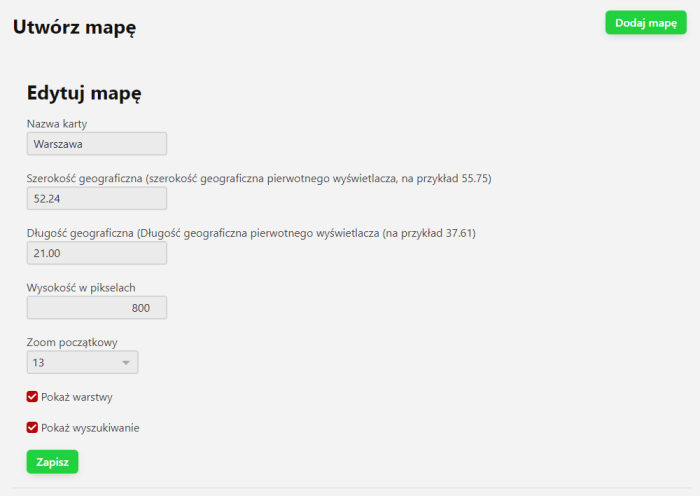Click the Pokaż warstwy label text
Image resolution: width=700 pixels, height=496 pixels.
click(x=77, y=397)
